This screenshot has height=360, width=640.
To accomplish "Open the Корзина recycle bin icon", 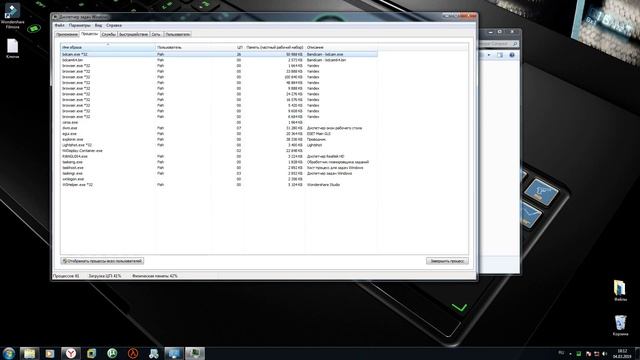I will (x=620, y=325).
